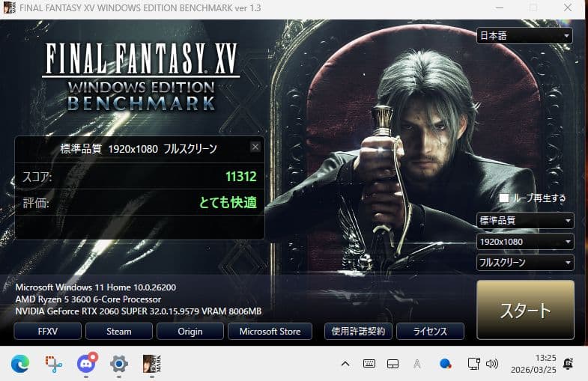Open the フルスクリーン display mode dropdown
The image size is (588, 381).
[525, 263]
